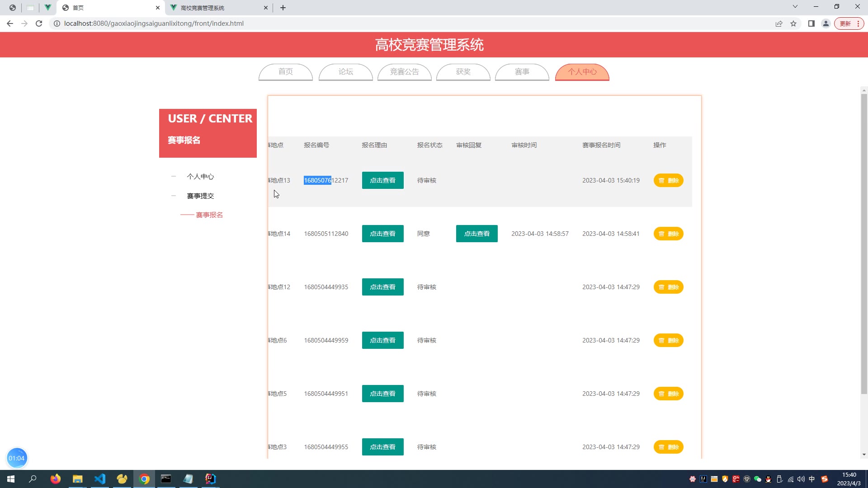Open the Chrome share page icon
The image size is (868, 488).
pos(779,23)
